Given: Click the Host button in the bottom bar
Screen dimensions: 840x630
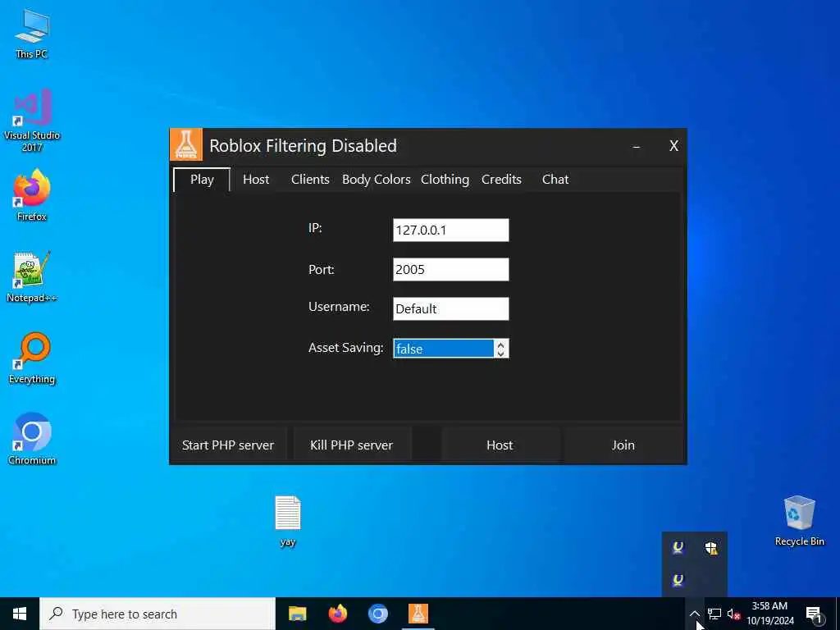Looking at the screenshot, I should tap(500, 445).
